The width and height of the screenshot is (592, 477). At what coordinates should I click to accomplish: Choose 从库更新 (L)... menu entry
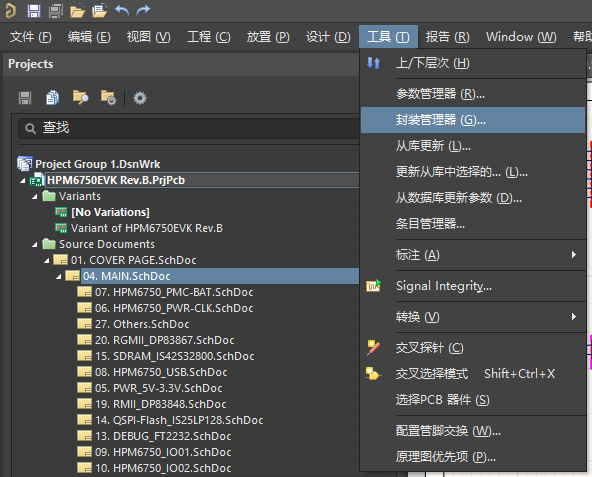(473, 146)
